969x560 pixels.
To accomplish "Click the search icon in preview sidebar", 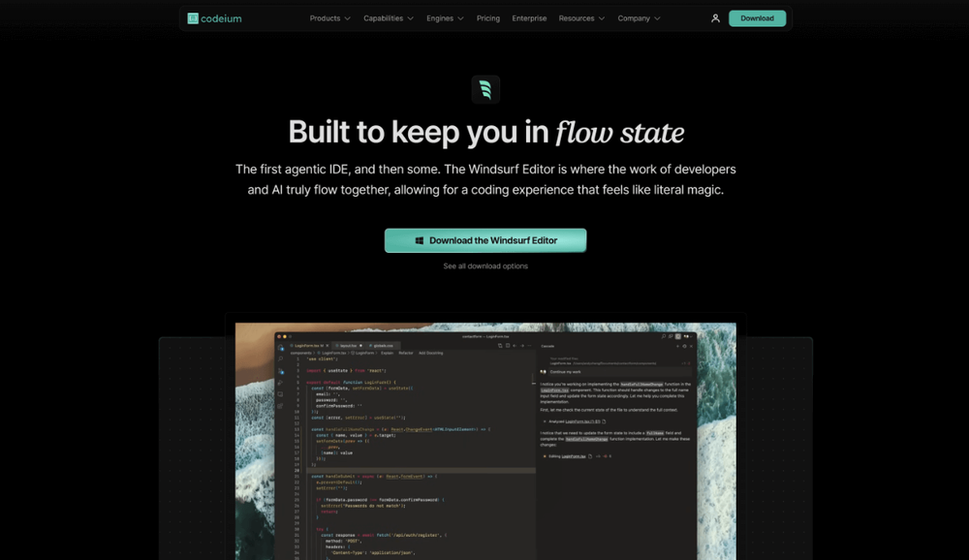I will 280,359.
